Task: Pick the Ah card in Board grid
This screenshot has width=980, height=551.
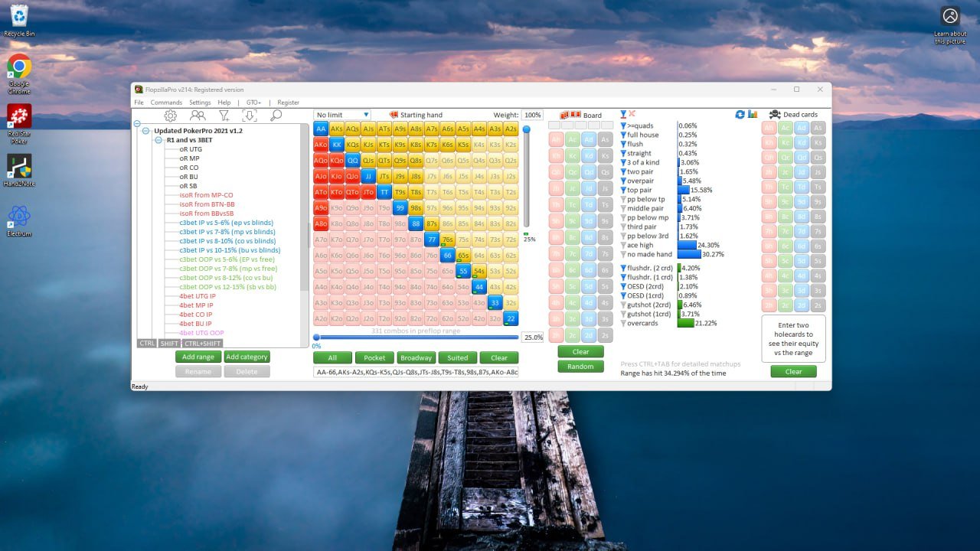Action: point(557,139)
